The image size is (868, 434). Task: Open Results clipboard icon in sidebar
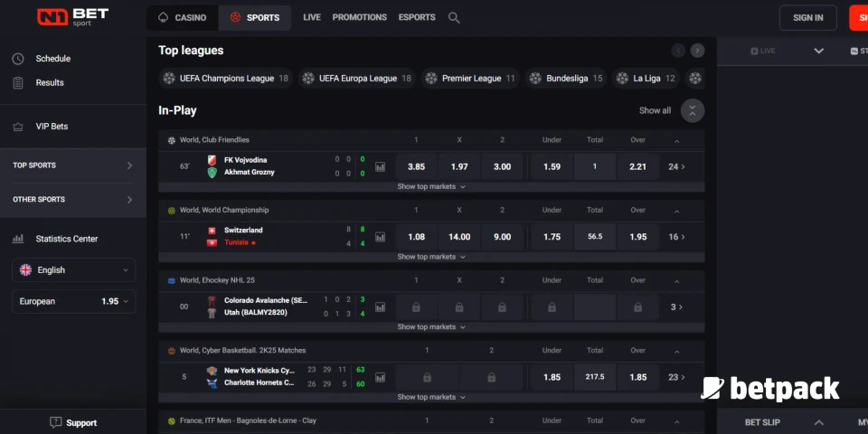click(x=18, y=83)
